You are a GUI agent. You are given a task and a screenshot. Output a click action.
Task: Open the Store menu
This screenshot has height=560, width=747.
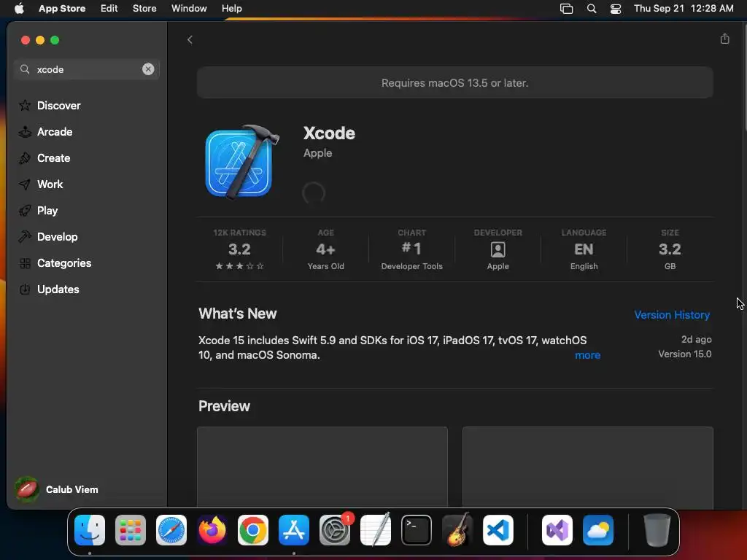(x=144, y=8)
